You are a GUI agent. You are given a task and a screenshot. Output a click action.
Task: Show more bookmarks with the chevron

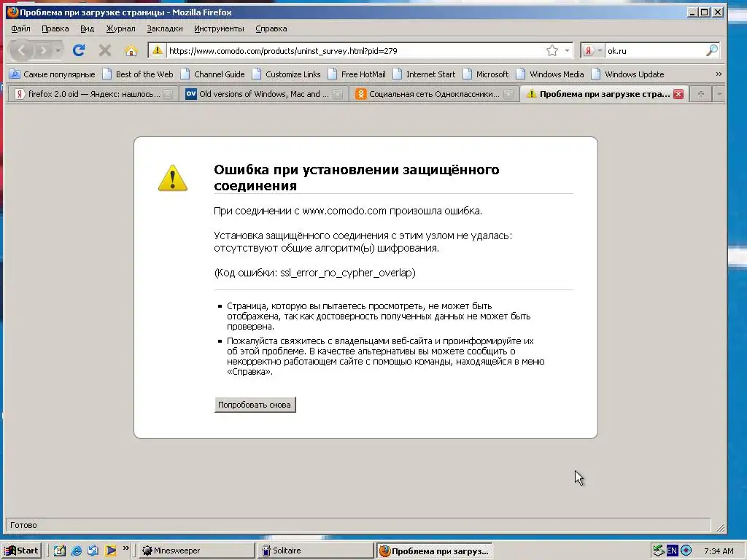click(719, 74)
